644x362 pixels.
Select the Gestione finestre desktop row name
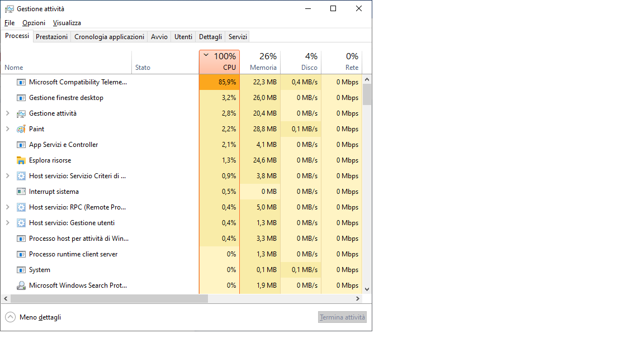pos(66,98)
